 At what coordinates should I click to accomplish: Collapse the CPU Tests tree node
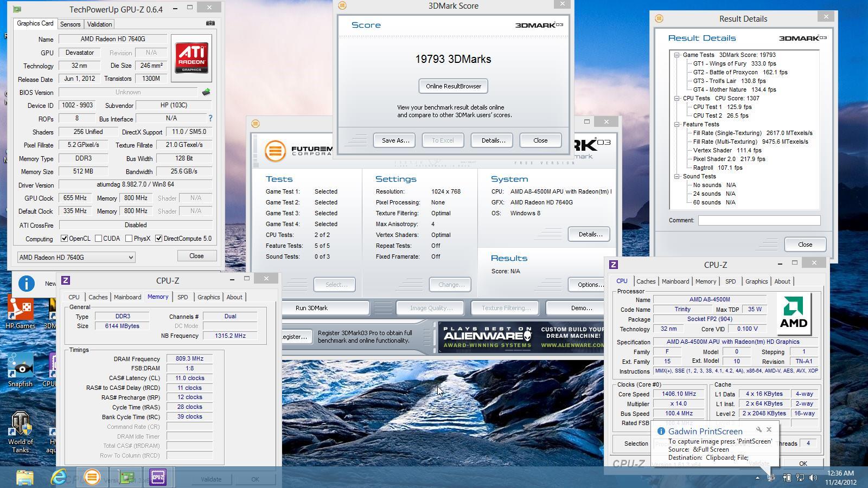coord(677,98)
